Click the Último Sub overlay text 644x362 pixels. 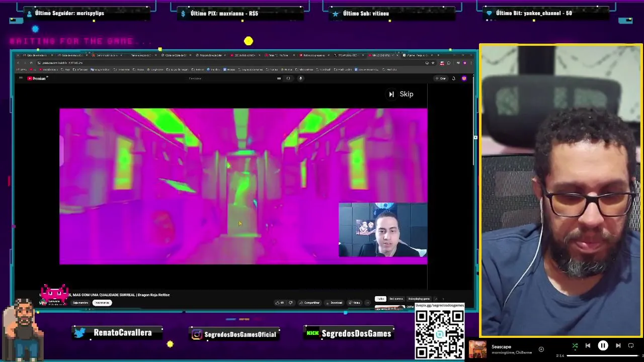pyautogui.click(x=366, y=13)
